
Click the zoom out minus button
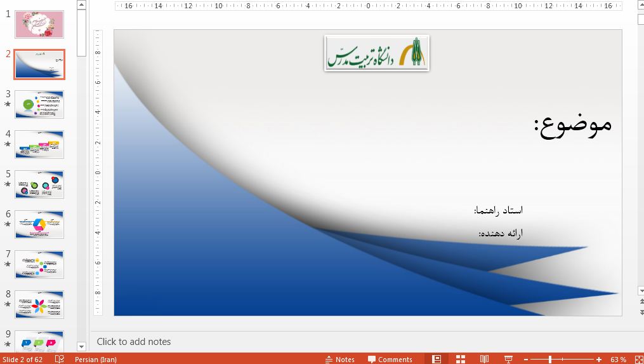(x=527, y=360)
